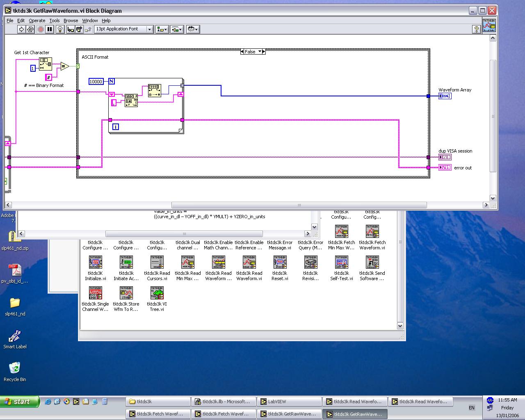Click the Equal comparison node

click(x=65, y=66)
